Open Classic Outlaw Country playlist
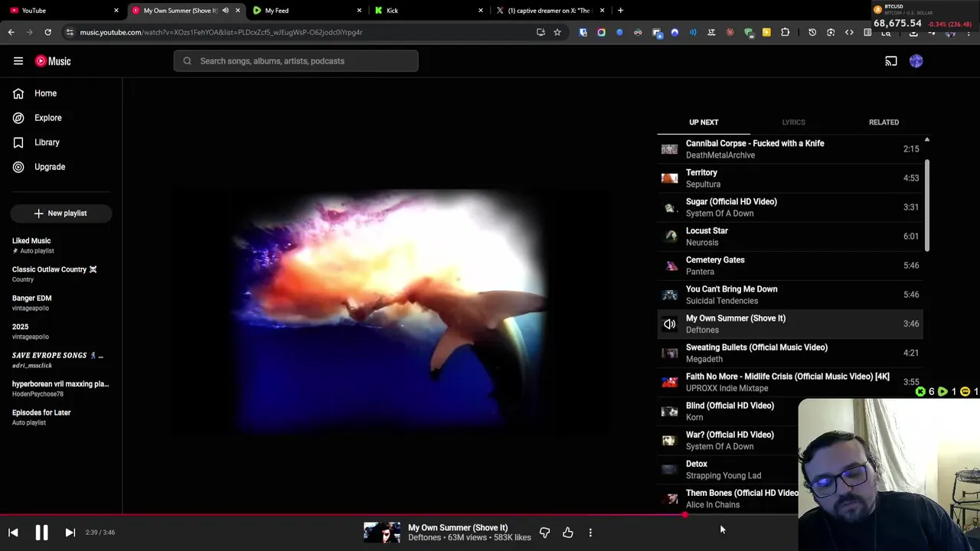This screenshot has height=551, width=980. coord(61,274)
